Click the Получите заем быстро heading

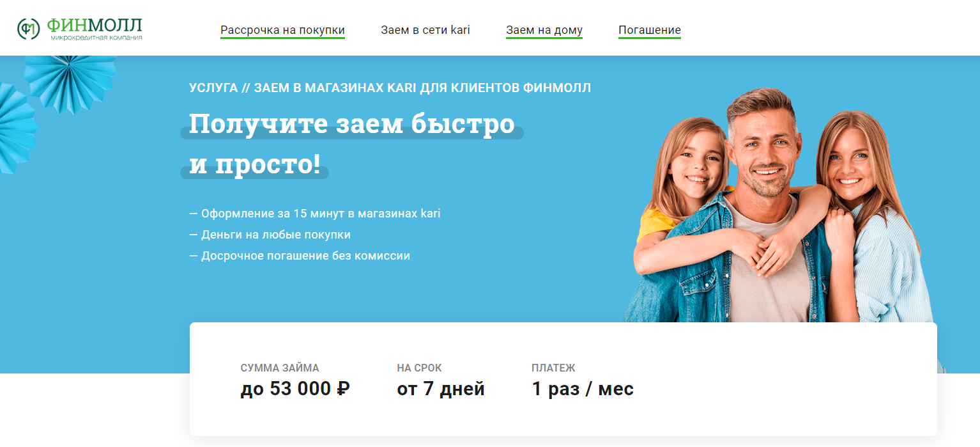(x=351, y=123)
